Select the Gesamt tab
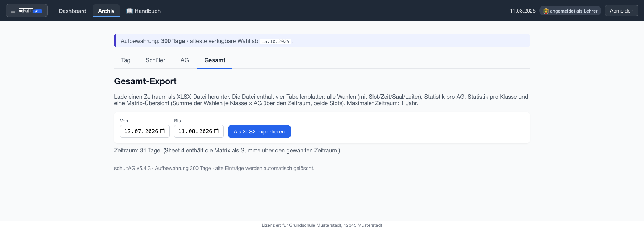Image resolution: width=644 pixels, height=229 pixels. tap(215, 60)
